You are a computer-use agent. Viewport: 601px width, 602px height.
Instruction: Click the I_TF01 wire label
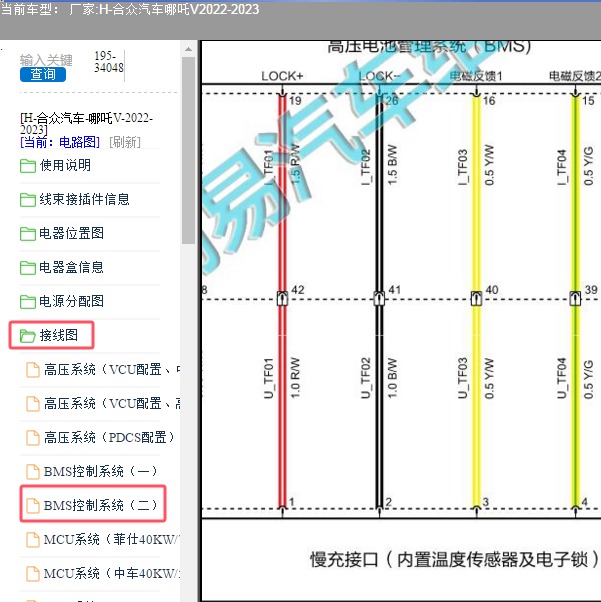268,167
